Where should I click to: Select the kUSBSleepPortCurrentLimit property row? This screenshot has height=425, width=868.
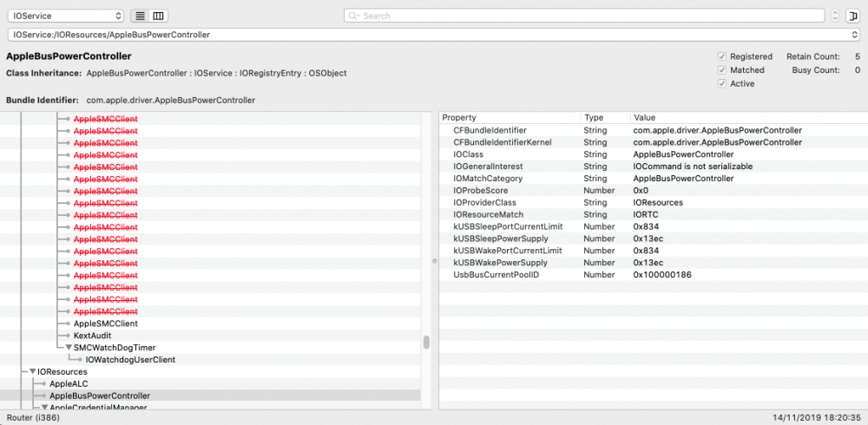654,226
